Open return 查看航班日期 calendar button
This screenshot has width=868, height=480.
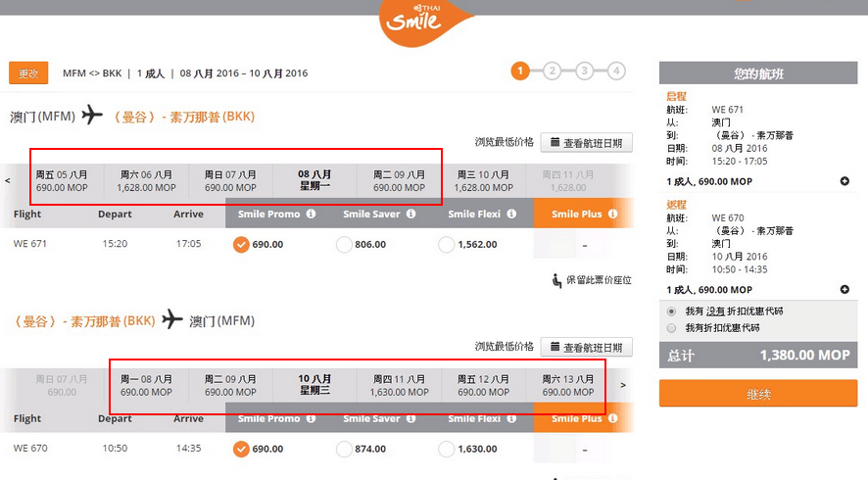(x=586, y=348)
